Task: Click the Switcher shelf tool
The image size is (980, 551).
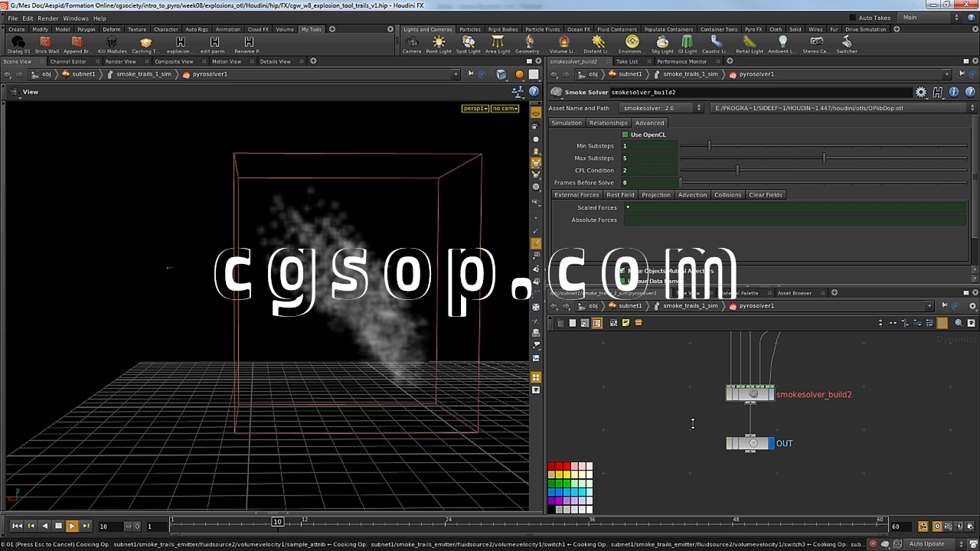Action: pos(847,44)
